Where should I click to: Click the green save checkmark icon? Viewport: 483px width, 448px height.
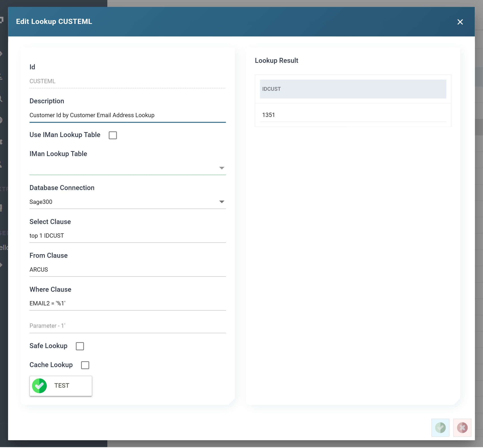440,428
